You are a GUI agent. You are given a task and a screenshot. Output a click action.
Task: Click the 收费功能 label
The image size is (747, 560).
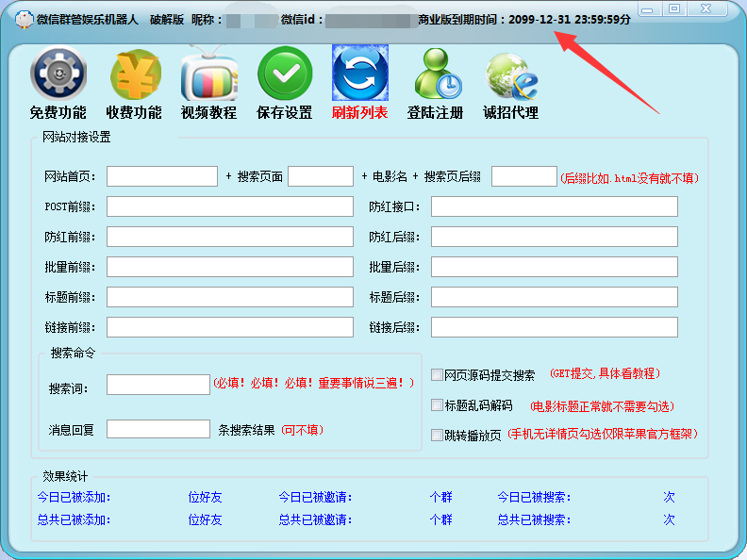tap(134, 113)
